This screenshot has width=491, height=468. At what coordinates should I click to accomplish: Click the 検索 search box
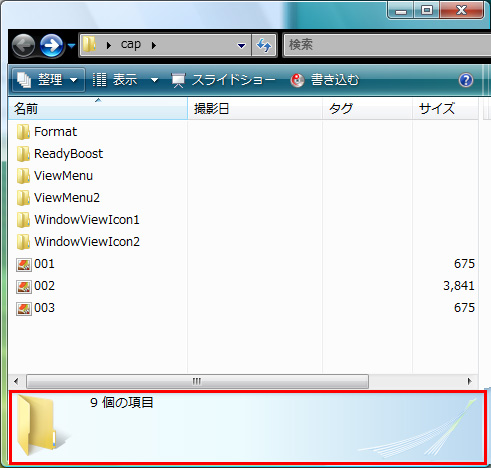pos(387,45)
